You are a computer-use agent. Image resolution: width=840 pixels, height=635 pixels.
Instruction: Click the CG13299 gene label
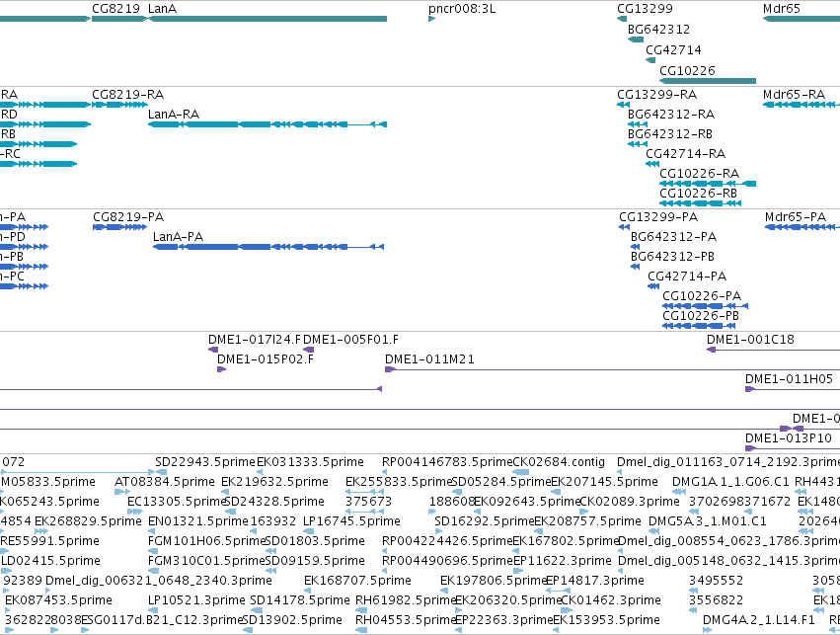click(x=645, y=9)
